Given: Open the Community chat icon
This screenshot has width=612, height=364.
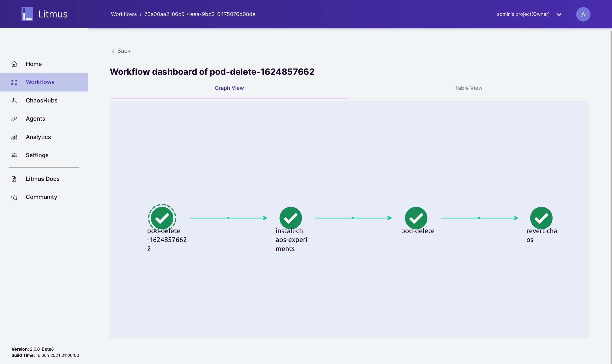Looking at the screenshot, I should [14, 197].
